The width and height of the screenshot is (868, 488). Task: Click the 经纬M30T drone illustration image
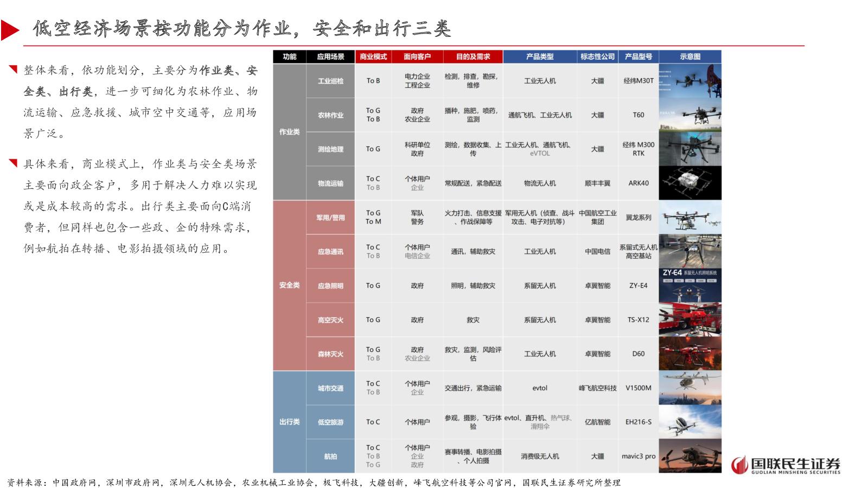point(690,81)
